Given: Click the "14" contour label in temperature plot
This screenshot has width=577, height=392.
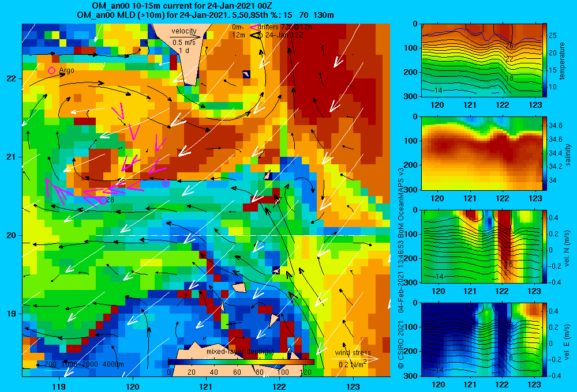Looking at the screenshot, I should click(x=438, y=90).
